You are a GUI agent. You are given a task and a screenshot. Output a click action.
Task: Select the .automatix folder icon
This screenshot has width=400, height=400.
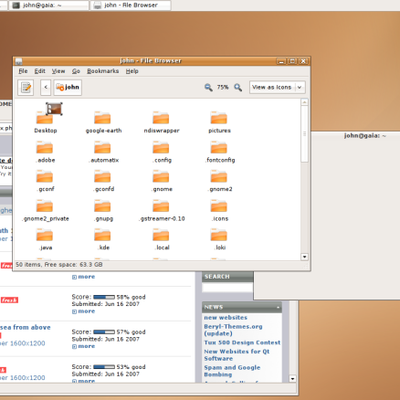[102, 147]
